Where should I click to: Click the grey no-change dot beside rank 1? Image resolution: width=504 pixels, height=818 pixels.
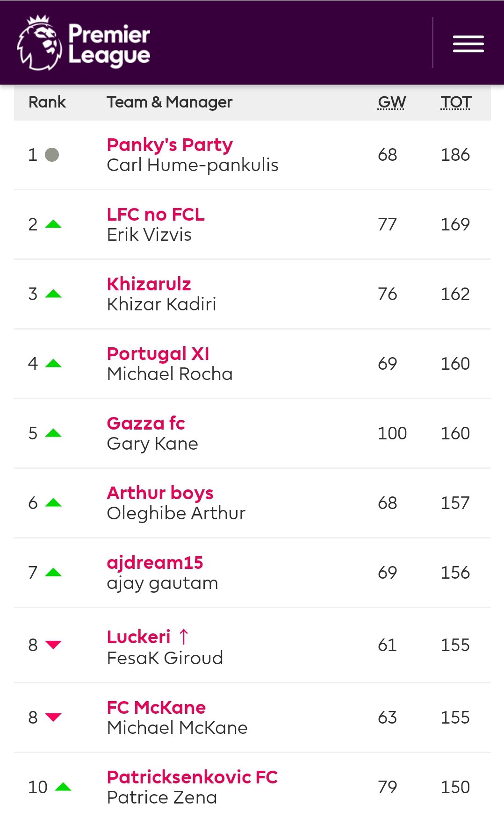[x=52, y=155]
